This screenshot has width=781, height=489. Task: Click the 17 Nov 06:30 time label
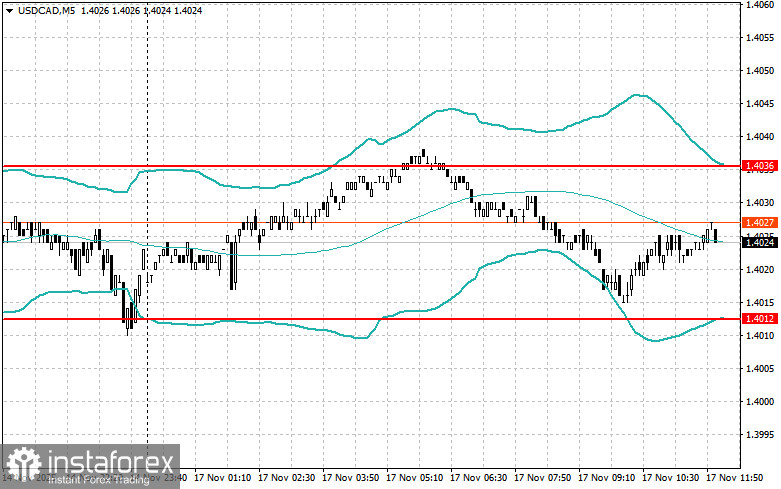click(x=478, y=478)
